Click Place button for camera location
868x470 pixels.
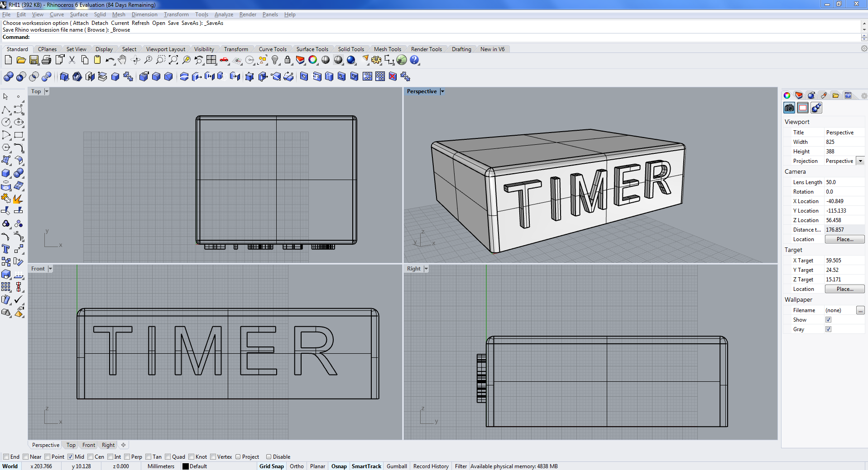844,239
